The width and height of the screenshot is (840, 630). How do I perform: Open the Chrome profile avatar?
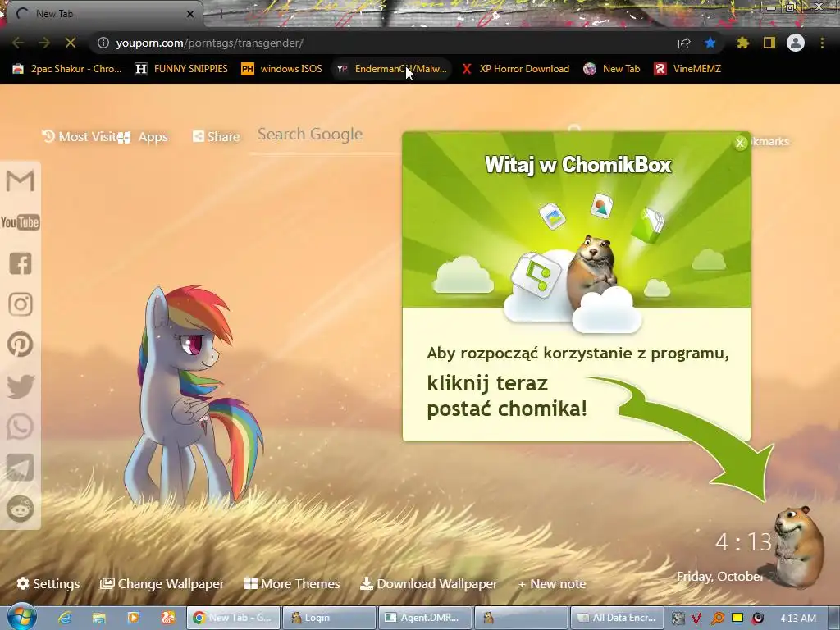796,43
